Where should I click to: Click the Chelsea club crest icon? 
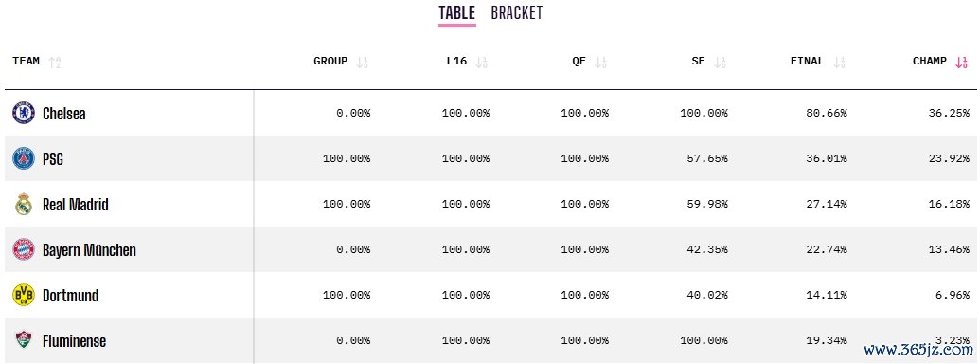click(23, 113)
